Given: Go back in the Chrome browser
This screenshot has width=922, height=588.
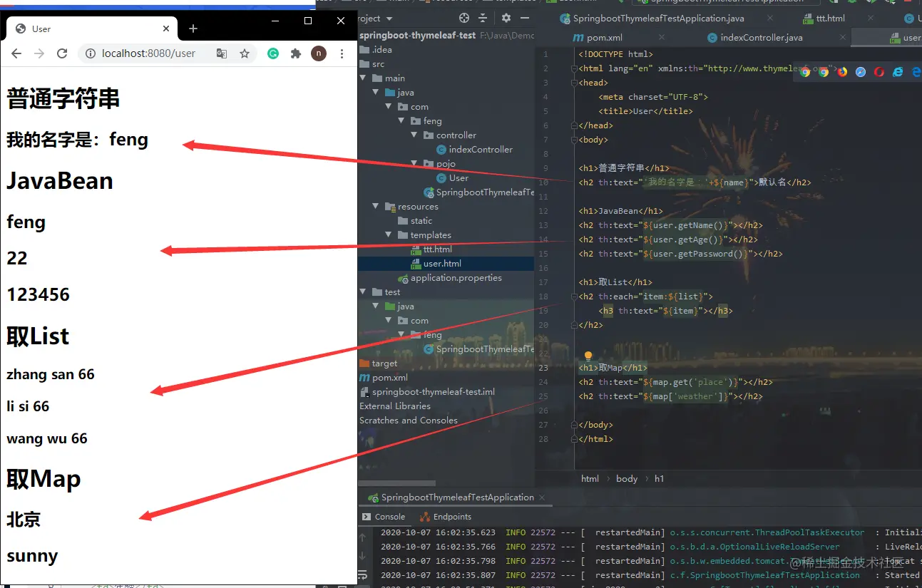Looking at the screenshot, I should [16, 53].
